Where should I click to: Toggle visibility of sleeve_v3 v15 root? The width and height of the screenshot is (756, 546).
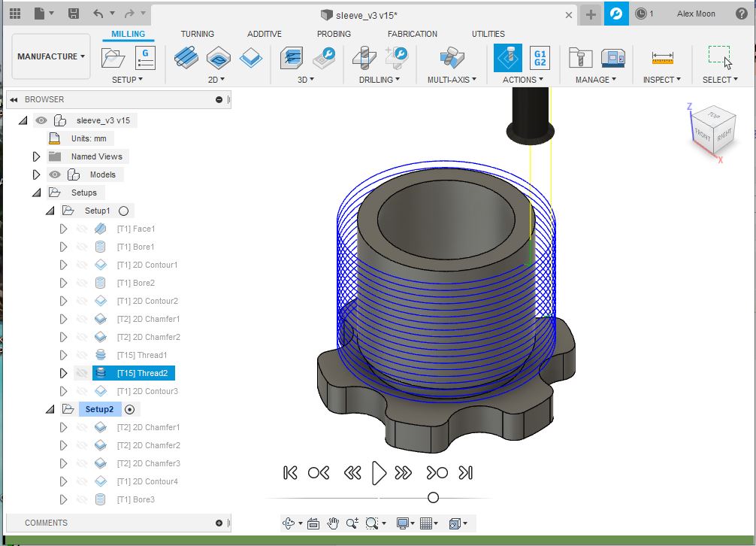(41, 120)
